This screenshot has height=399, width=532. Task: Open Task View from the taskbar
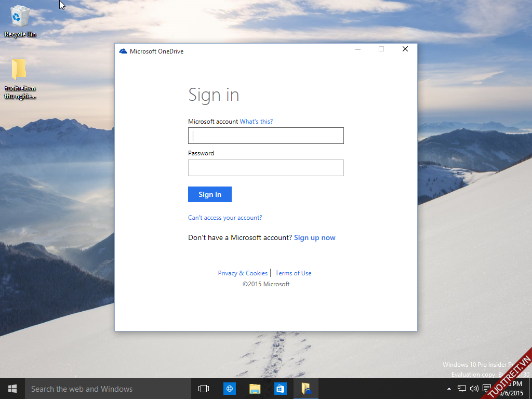coord(204,389)
